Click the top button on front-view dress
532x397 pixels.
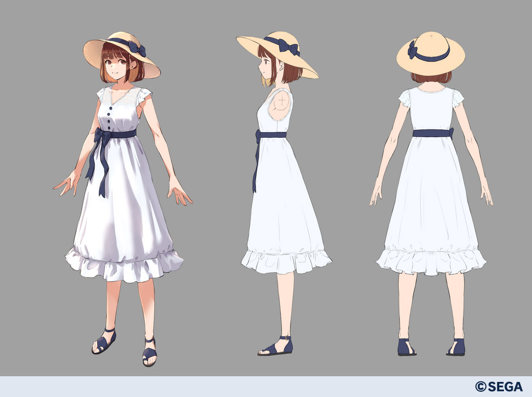[110, 102]
